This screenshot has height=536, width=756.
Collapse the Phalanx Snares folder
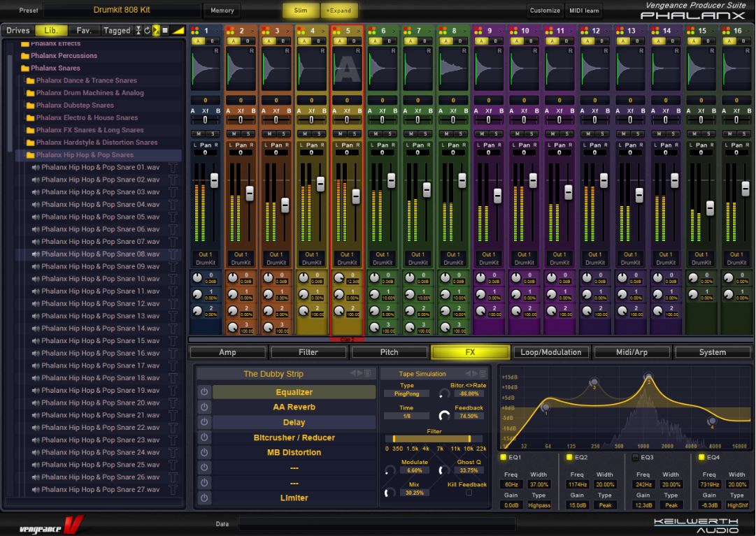click(x=25, y=68)
